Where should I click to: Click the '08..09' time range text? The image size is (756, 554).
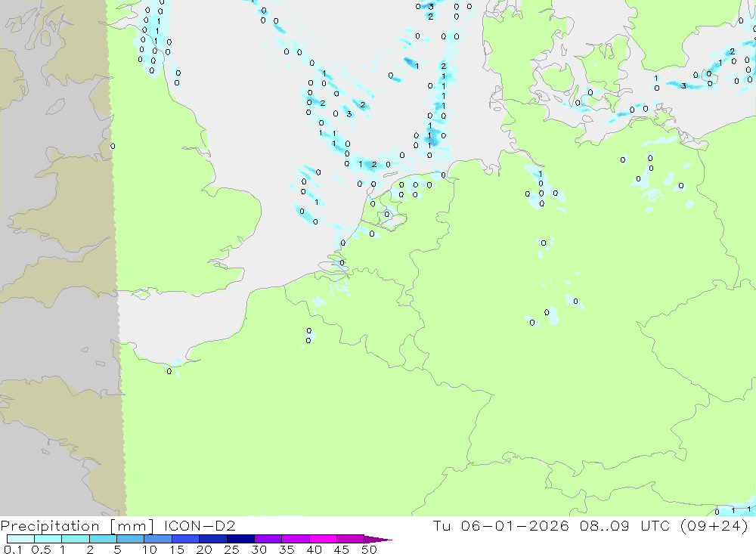coord(605,525)
